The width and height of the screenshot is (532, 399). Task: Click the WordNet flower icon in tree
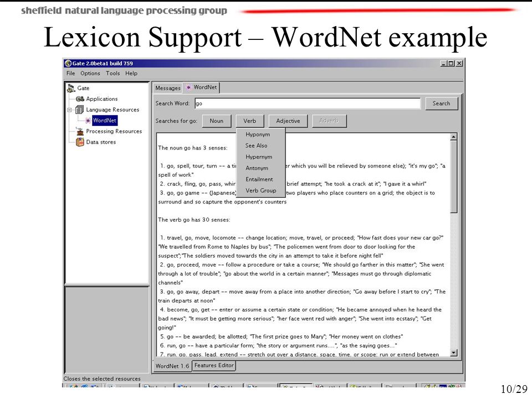tap(88, 120)
